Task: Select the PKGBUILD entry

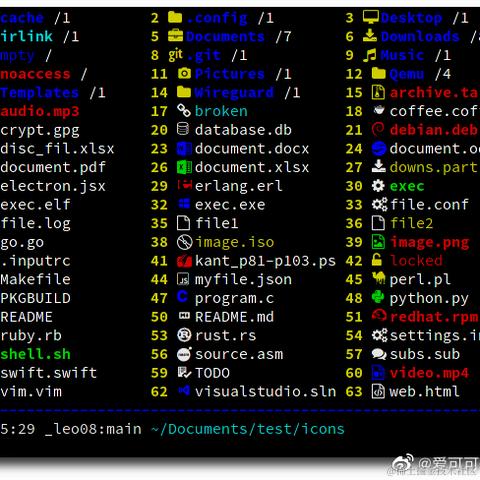Action: tap(35, 298)
